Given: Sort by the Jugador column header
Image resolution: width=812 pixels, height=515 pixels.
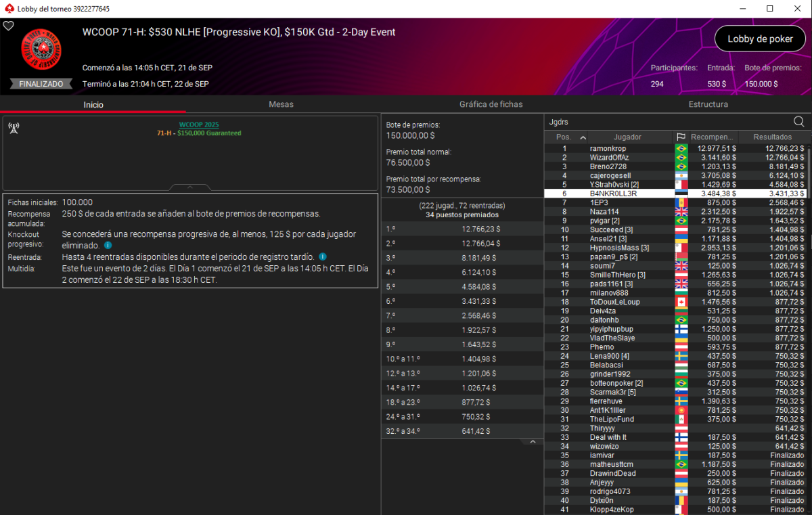Looking at the screenshot, I should [x=627, y=137].
